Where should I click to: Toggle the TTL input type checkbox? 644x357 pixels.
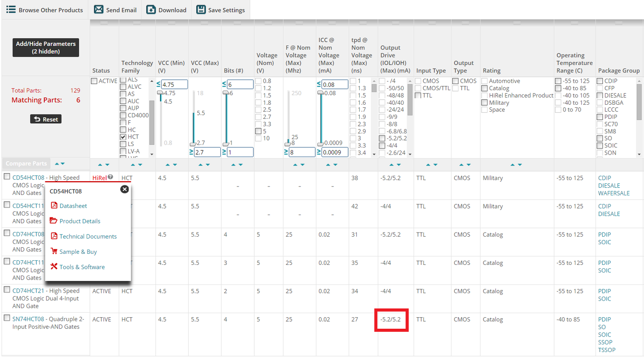tap(418, 95)
